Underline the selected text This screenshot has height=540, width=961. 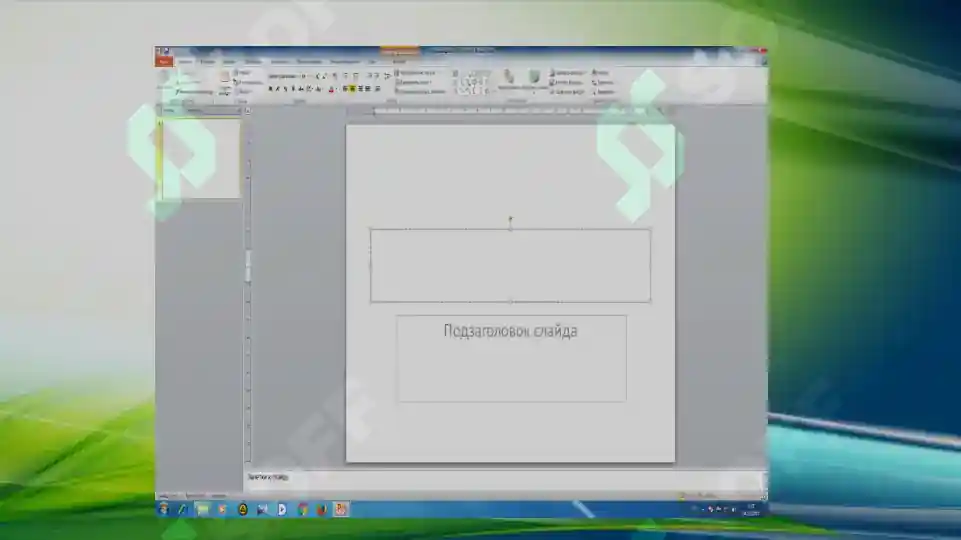point(286,89)
